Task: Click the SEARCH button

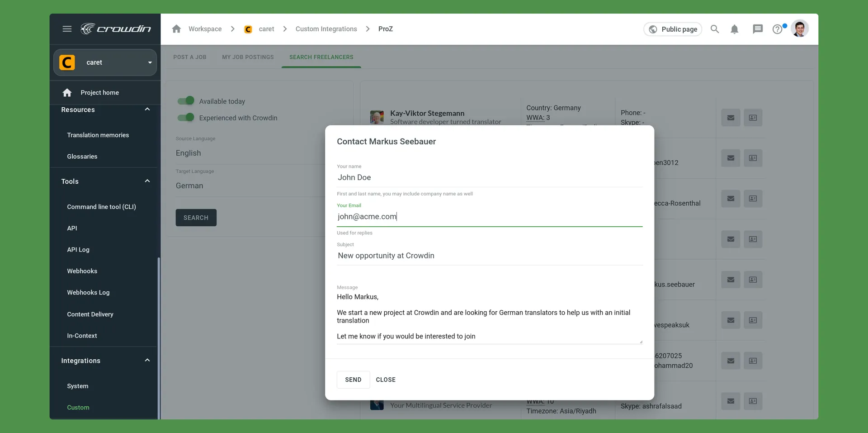Action: tap(196, 218)
